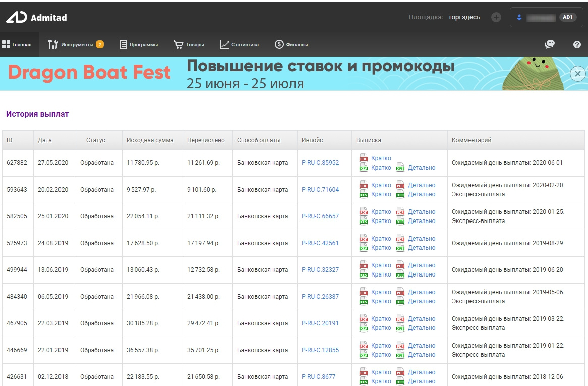Open PDF Детально link for payout 484340
This screenshot has width=588, height=386.
coord(421,292)
